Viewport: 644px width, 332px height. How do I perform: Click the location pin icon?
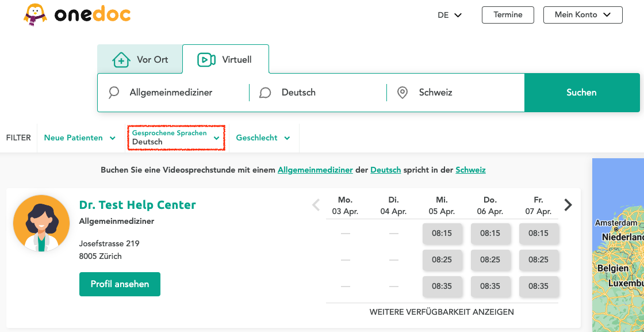coord(402,92)
